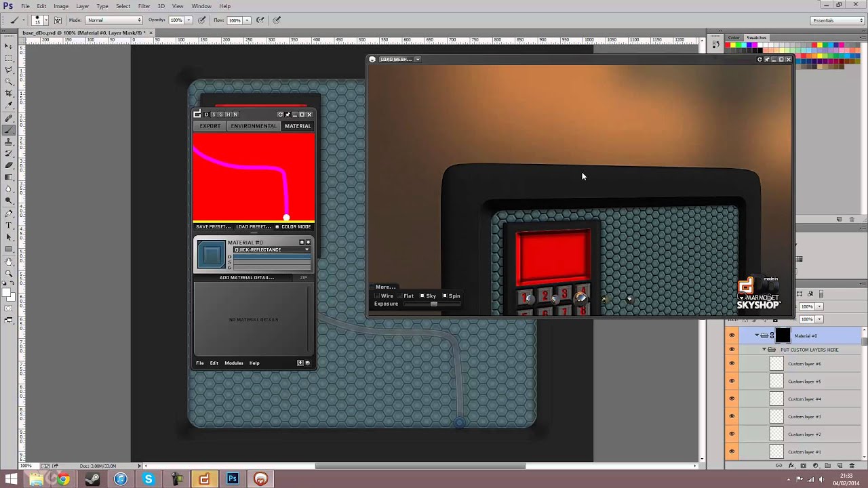Create new adjustment layer icon
This screenshot has height=488, width=868.
point(816,466)
